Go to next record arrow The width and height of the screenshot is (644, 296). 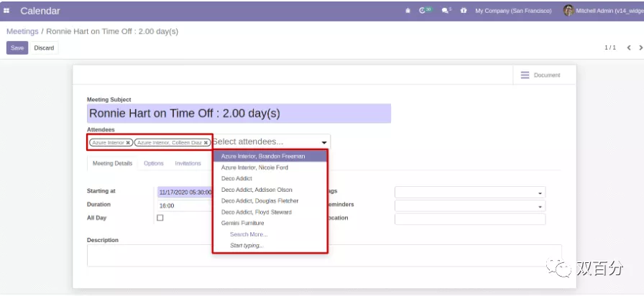coord(640,47)
